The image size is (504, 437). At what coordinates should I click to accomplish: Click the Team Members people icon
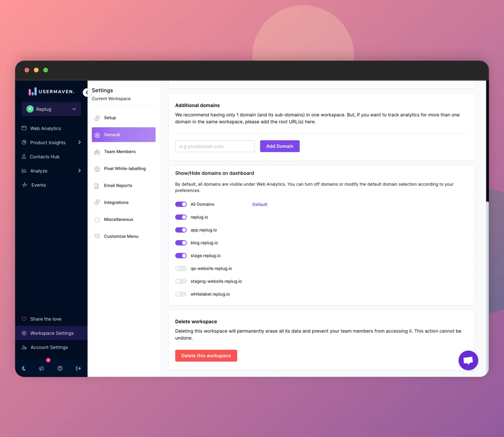(97, 152)
